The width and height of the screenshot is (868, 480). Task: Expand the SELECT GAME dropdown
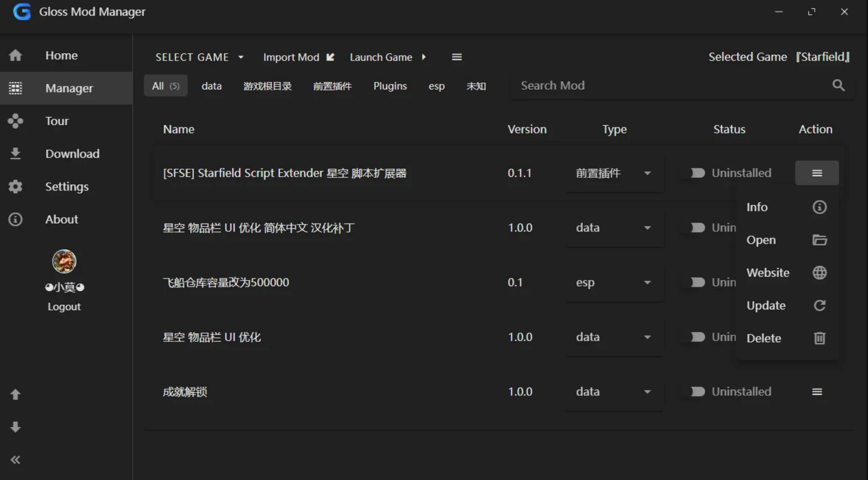[199, 57]
